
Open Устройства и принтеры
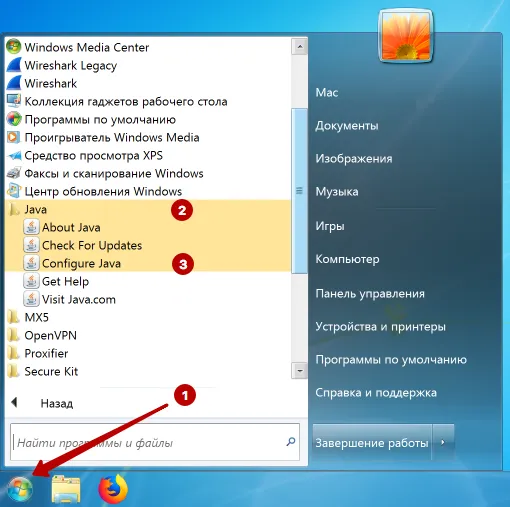(380, 326)
